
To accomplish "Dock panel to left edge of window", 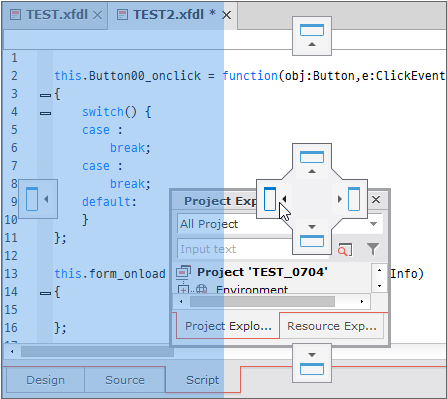I will 38,199.
